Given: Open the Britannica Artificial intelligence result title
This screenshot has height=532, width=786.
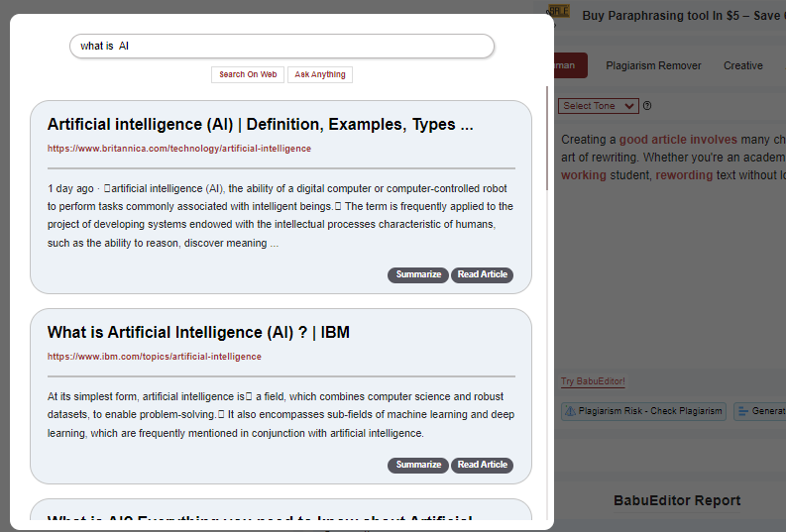Looking at the screenshot, I should click(260, 124).
